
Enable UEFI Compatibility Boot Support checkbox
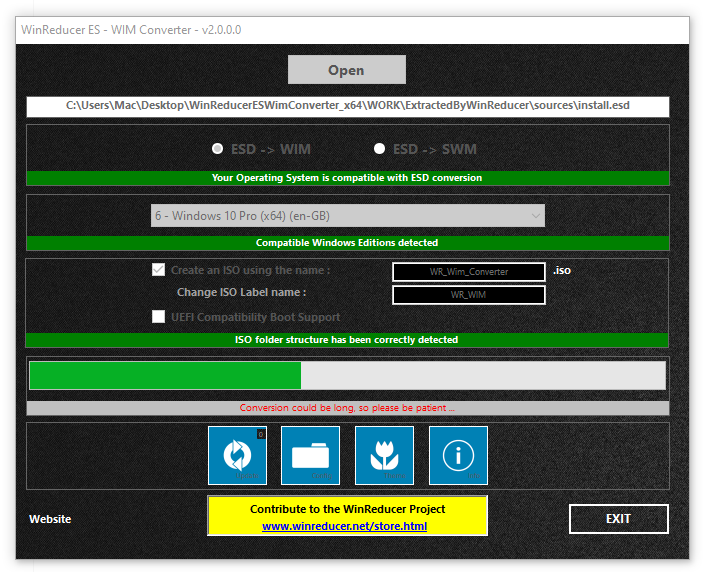click(x=158, y=317)
